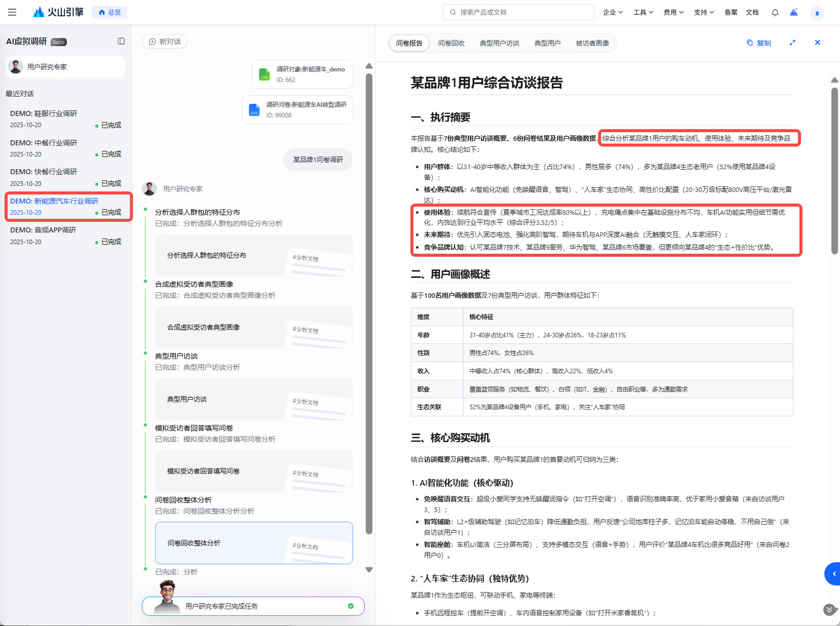Open the user avatar menu
840x626 pixels.
(x=817, y=13)
